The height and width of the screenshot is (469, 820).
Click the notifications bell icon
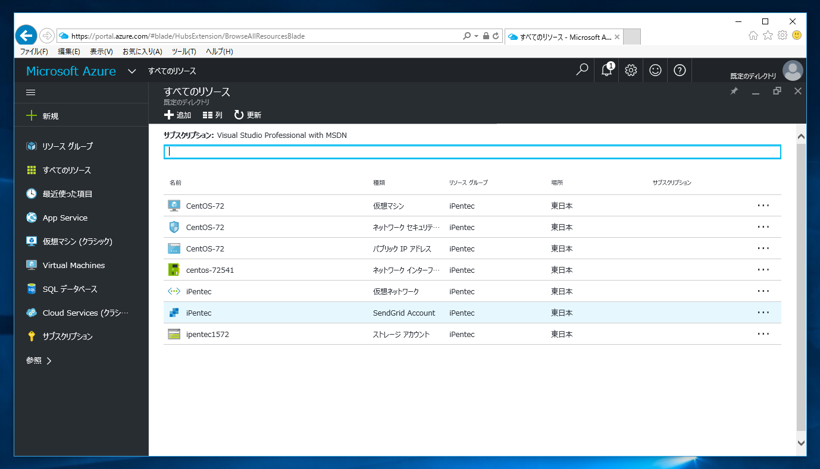(606, 70)
